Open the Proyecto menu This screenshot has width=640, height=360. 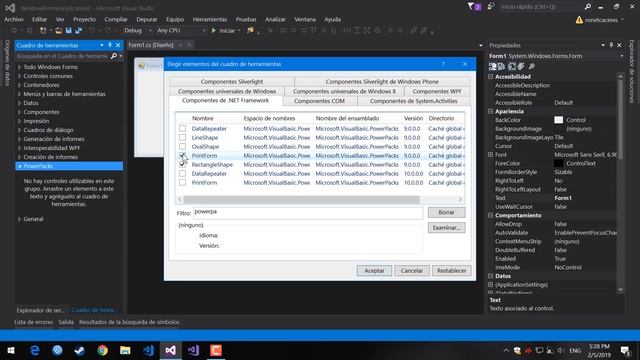84,19
